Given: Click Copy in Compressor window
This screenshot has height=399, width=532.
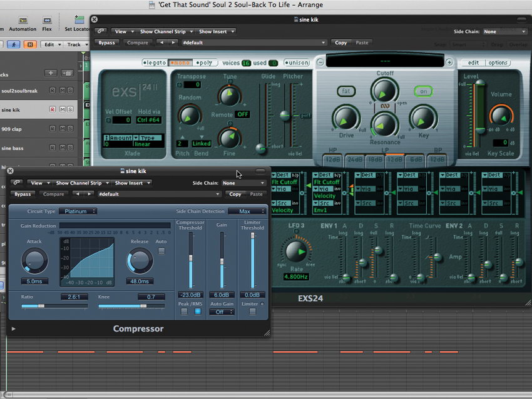Looking at the screenshot, I should tap(235, 194).
